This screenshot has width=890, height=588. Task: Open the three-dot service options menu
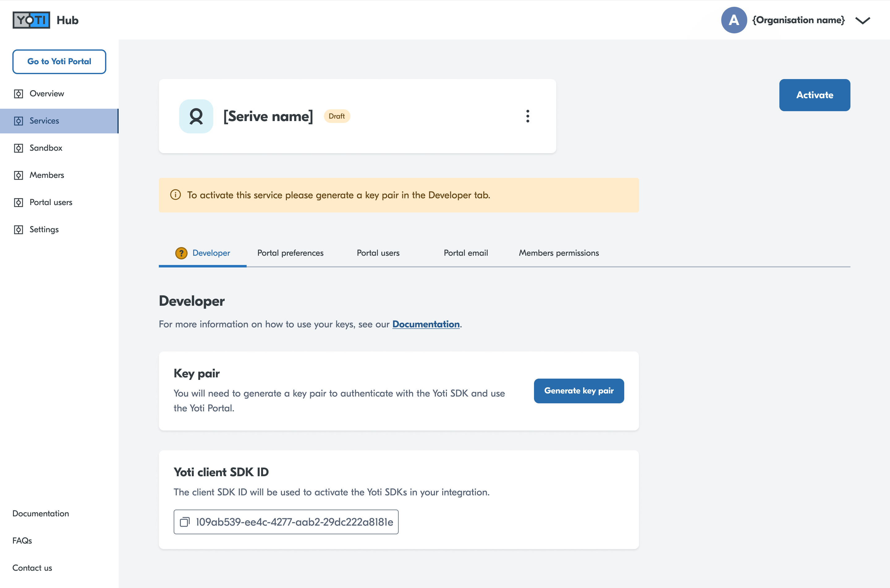[528, 116]
